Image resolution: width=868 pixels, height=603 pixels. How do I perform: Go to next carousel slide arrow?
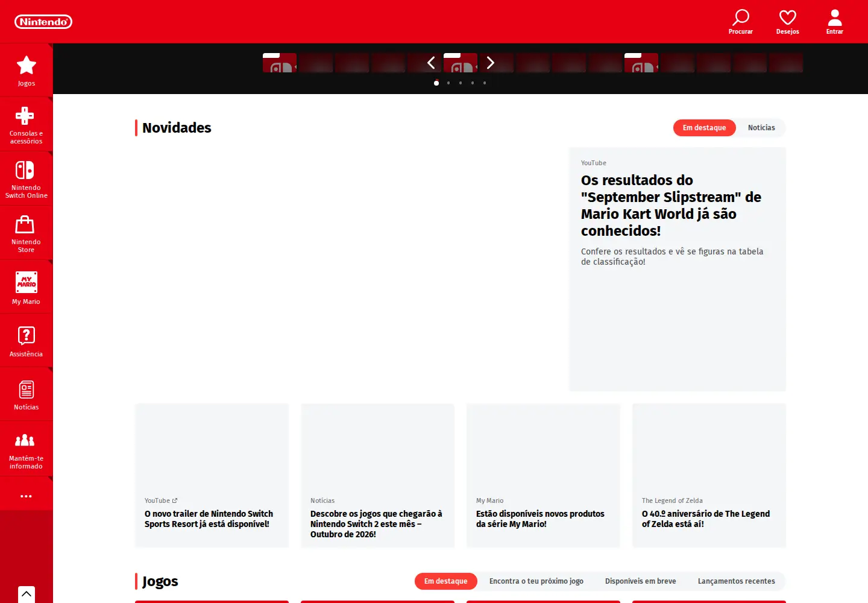pos(490,63)
